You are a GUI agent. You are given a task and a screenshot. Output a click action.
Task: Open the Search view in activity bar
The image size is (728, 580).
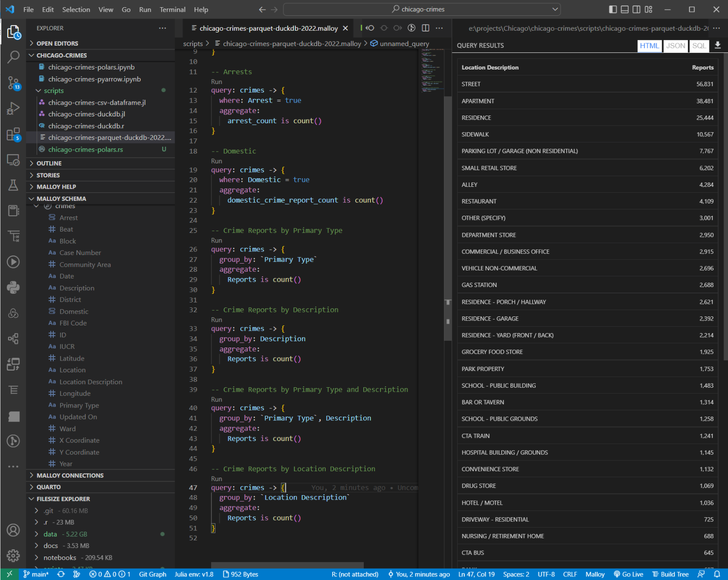(13, 57)
